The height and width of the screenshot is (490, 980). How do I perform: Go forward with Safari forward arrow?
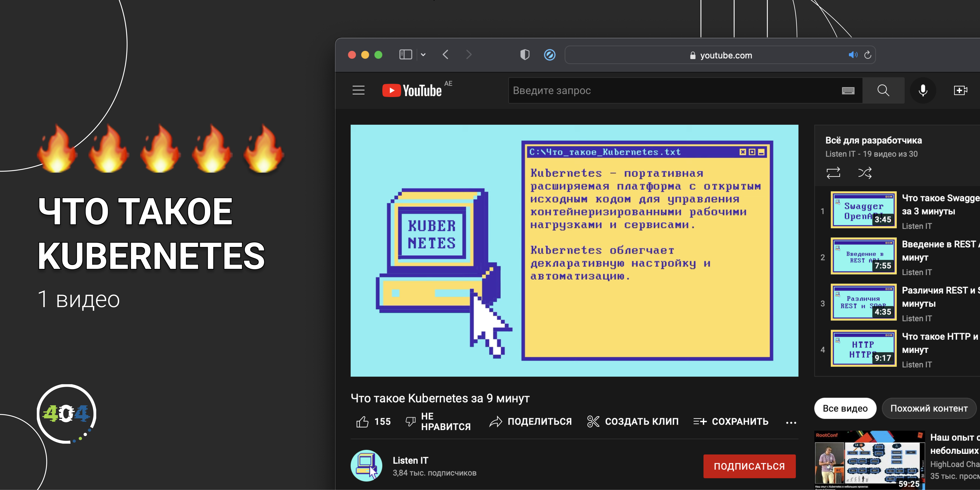coord(469,55)
